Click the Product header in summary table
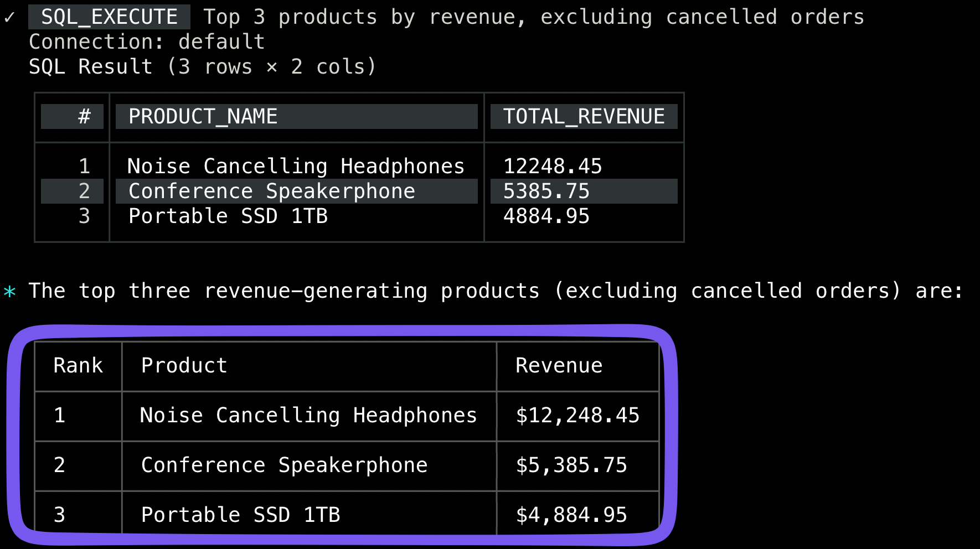980x549 pixels. click(184, 365)
